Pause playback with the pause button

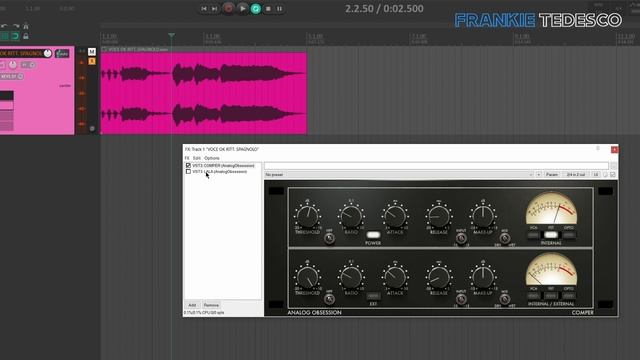coord(280,9)
